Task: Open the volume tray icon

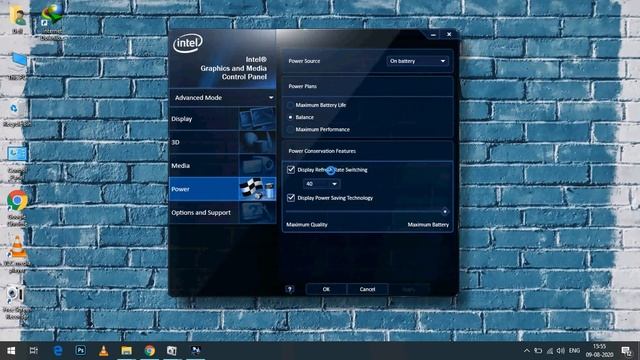Action: click(x=561, y=351)
